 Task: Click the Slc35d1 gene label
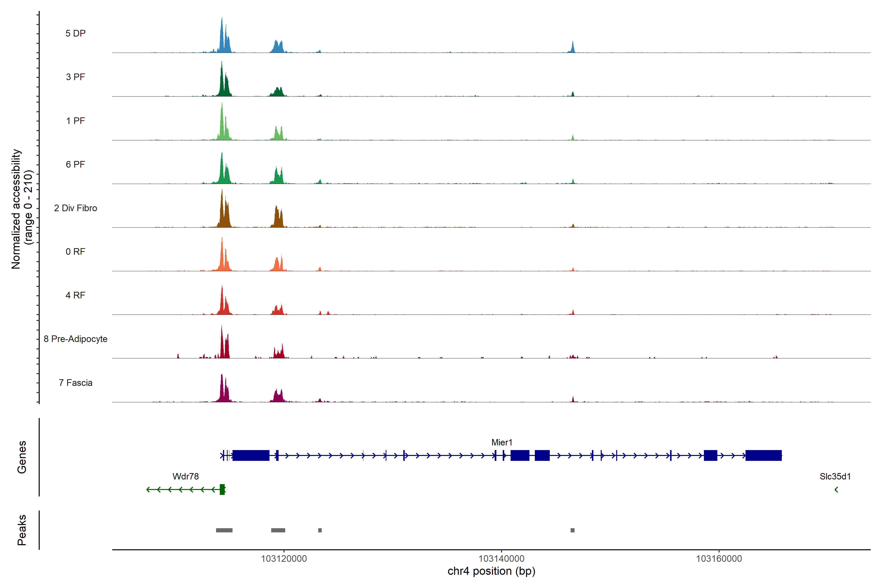tap(835, 477)
